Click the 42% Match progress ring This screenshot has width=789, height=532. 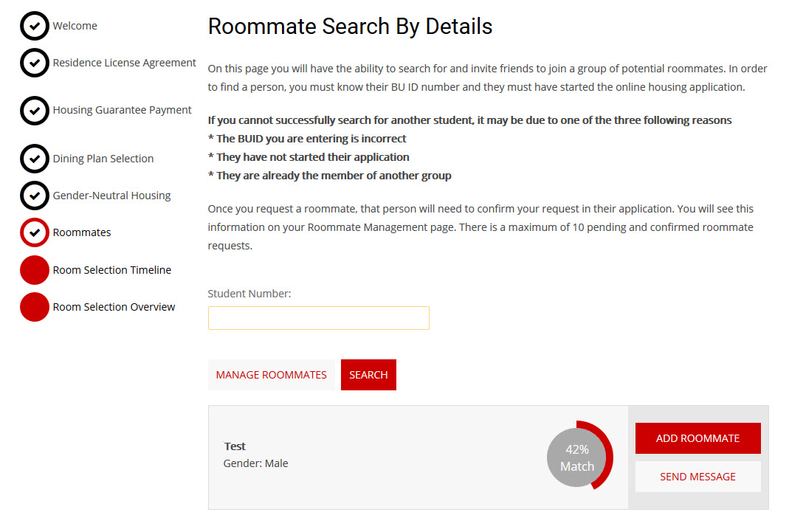(579, 457)
